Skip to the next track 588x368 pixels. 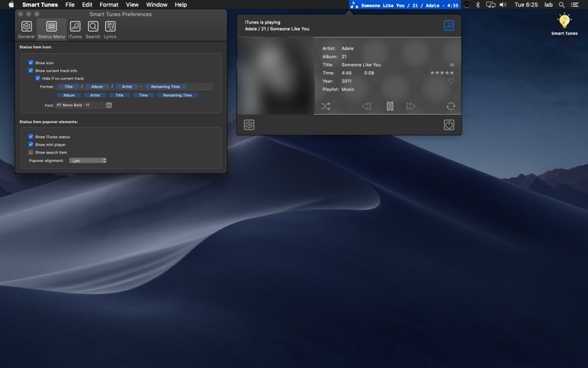tap(411, 106)
